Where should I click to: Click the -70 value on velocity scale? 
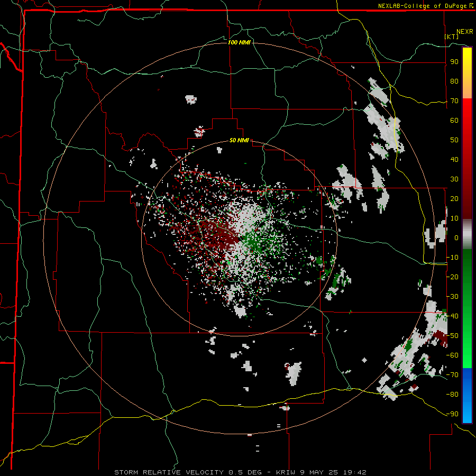pos(452,375)
